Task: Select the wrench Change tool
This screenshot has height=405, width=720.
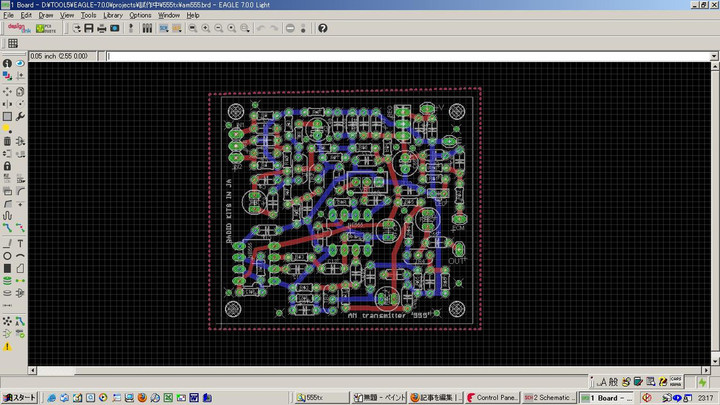Action: [20, 115]
